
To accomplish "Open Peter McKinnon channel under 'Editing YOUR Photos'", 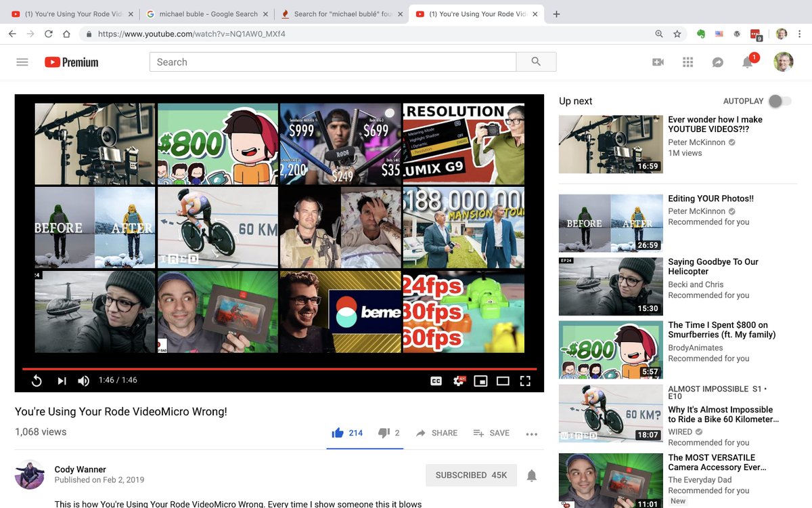I will 696,211.
